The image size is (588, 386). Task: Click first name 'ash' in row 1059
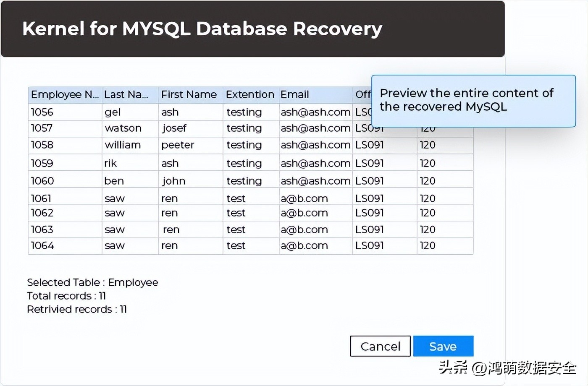point(191,163)
